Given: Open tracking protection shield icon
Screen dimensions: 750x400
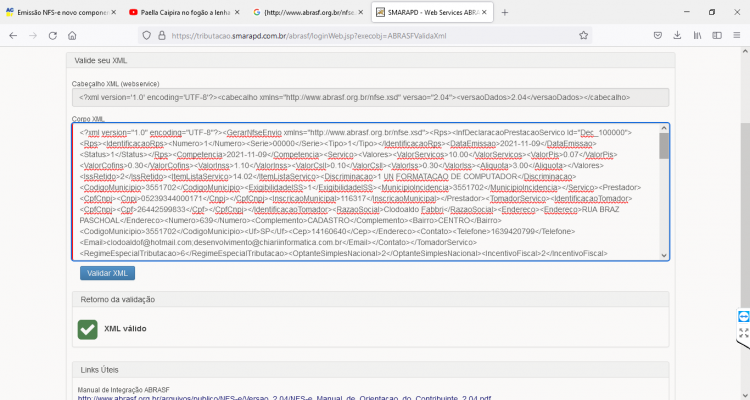Looking at the screenshot, I should point(147,35).
